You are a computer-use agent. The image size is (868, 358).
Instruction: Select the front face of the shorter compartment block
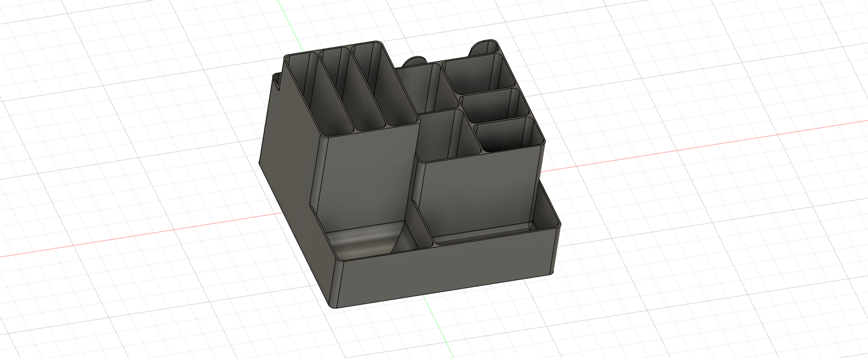478,192
